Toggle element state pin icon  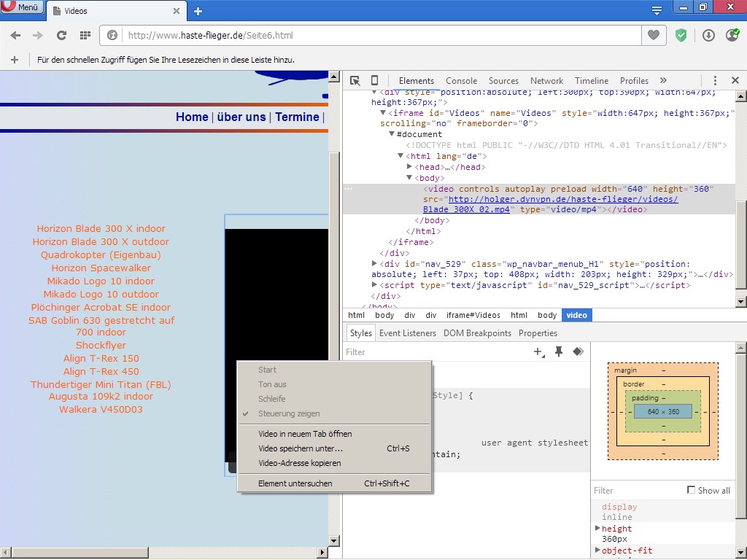(559, 351)
